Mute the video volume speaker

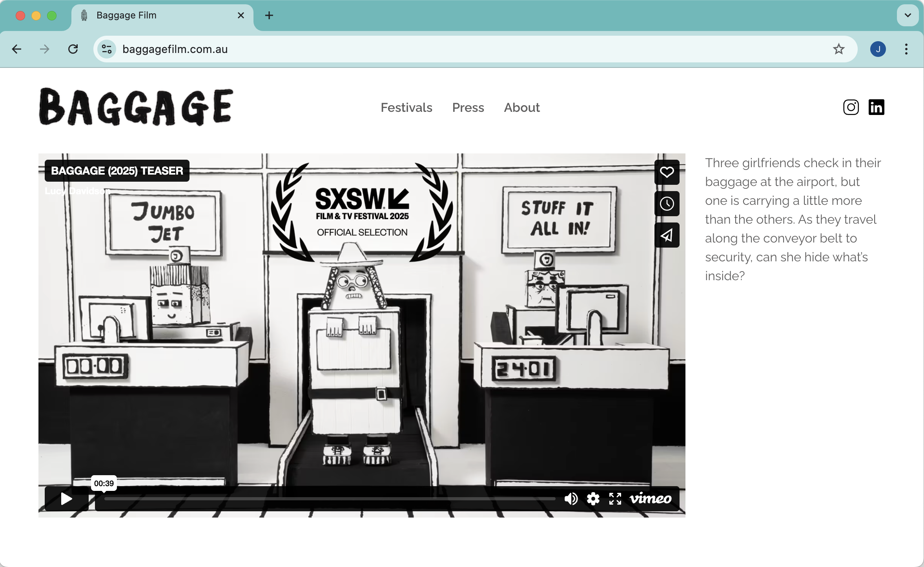(x=571, y=499)
